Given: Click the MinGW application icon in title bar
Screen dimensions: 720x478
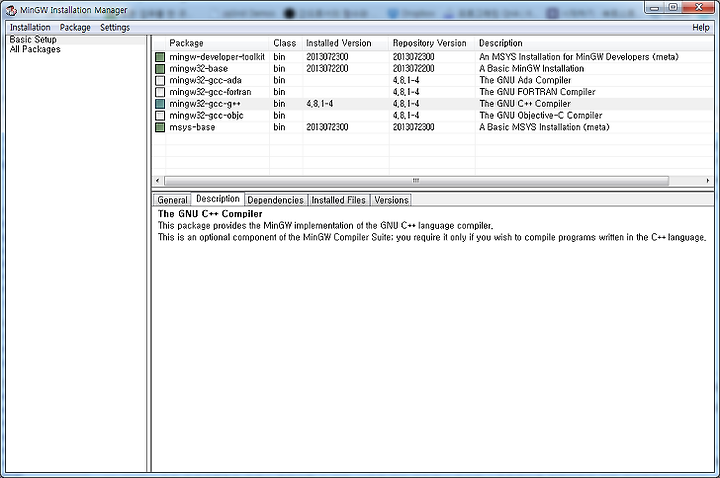Looking at the screenshot, I should point(11,10).
